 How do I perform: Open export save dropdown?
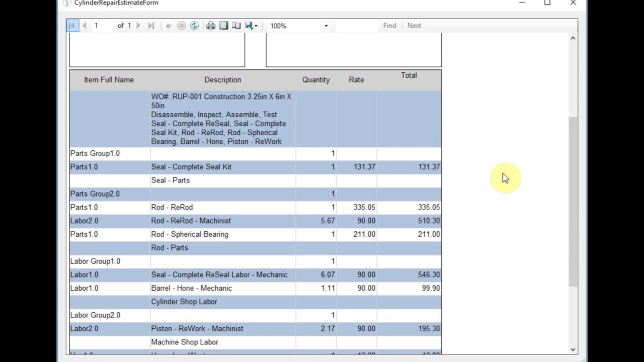tap(251, 26)
